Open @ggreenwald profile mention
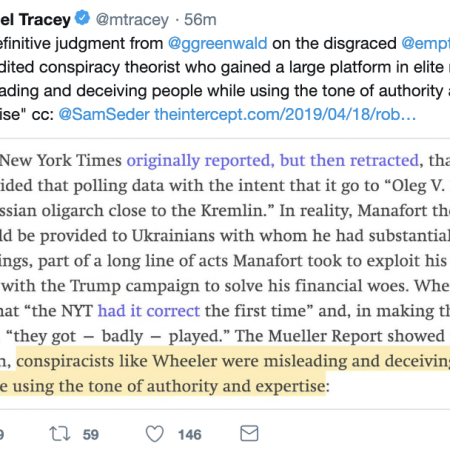 [218, 43]
